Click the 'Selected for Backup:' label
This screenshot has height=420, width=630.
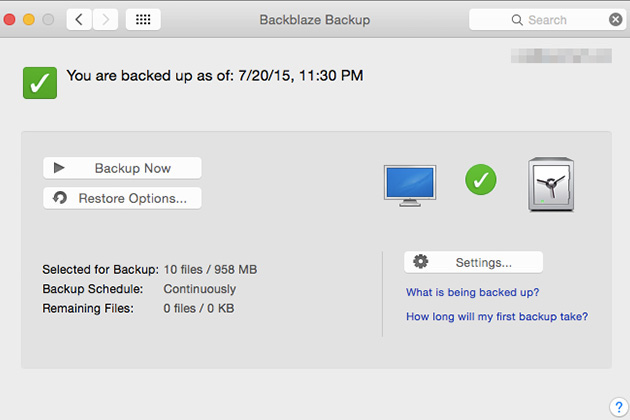[100, 269]
